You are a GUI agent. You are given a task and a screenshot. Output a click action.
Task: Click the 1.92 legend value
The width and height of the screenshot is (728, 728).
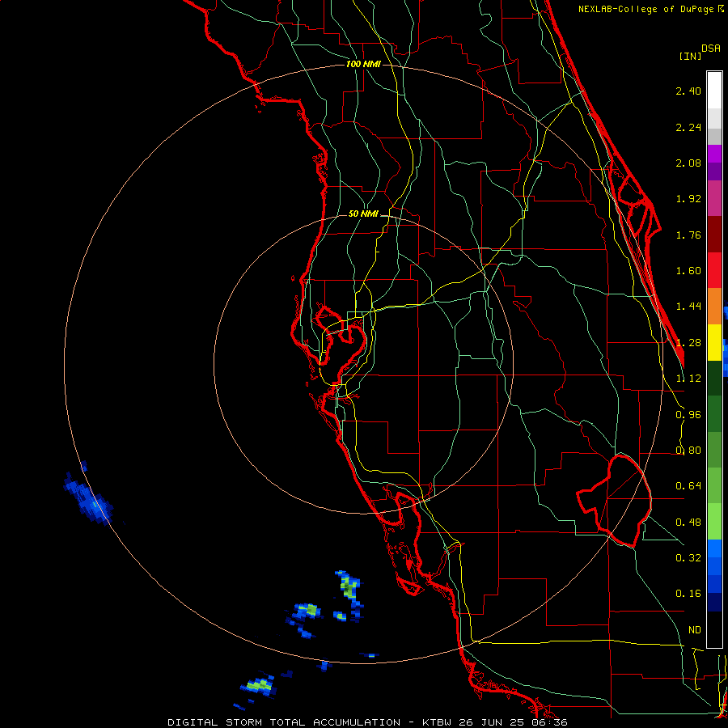[688, 199]
